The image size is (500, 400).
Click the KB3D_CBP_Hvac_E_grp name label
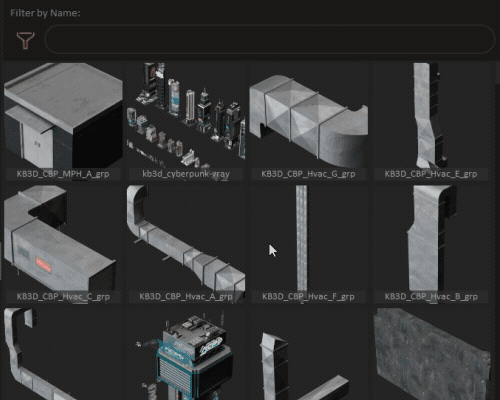[x=431, y=174]
